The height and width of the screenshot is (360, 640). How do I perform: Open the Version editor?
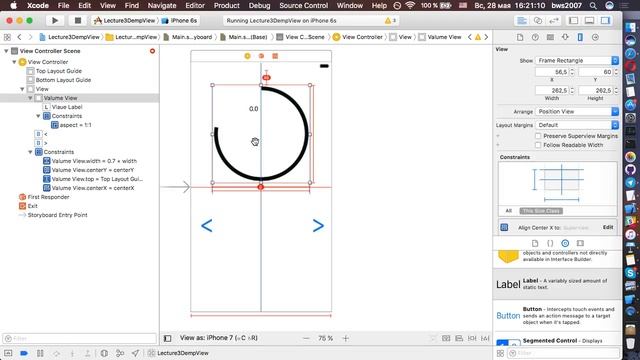point(554,20)
